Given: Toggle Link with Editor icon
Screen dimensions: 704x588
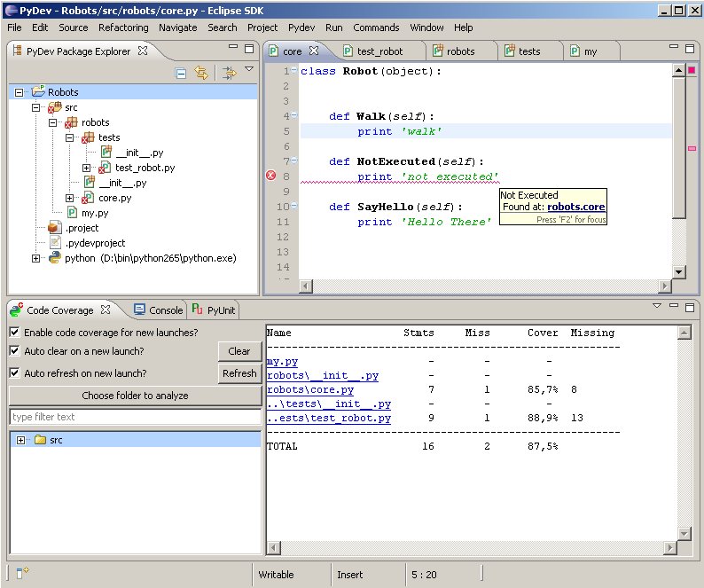Looking at the screenshot, I should (201, 73).
